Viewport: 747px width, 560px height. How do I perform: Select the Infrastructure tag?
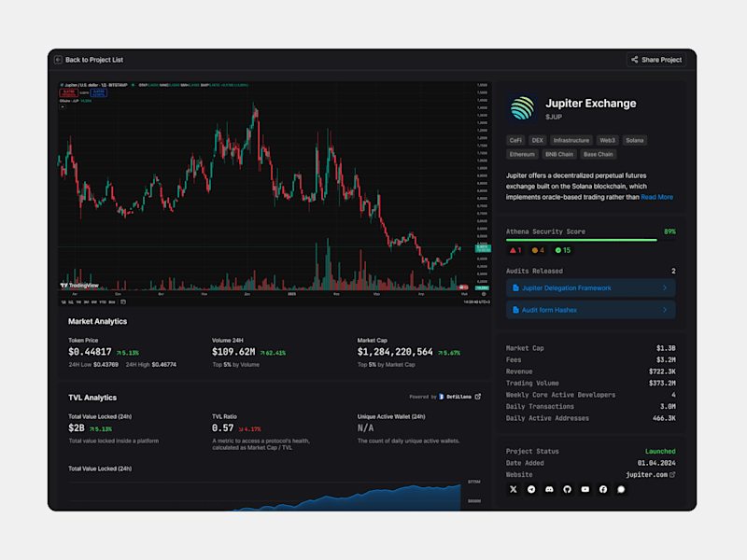tap(571, 141)
